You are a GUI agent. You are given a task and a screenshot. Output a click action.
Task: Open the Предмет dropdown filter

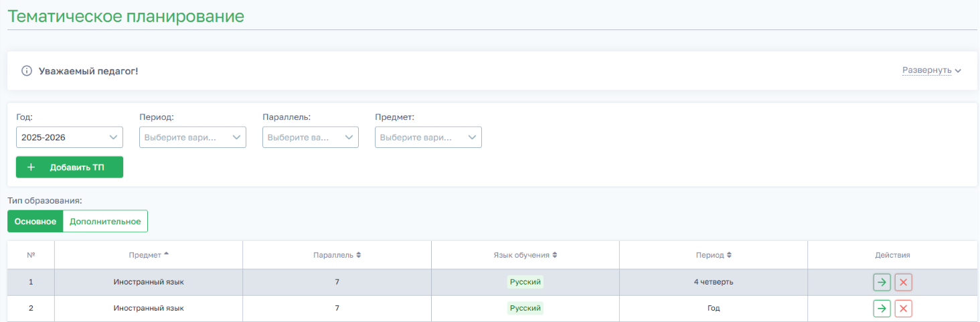coord(428,137)
